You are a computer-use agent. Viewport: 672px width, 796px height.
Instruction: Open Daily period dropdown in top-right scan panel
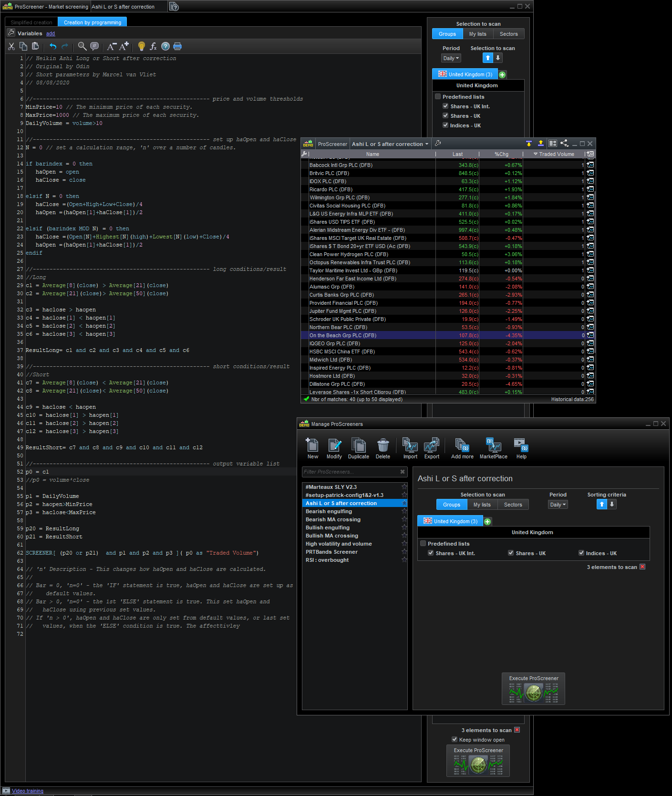(451, 58)
